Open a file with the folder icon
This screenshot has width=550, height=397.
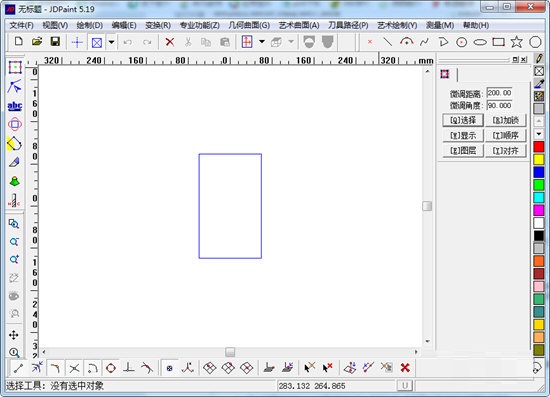point(36,42)
